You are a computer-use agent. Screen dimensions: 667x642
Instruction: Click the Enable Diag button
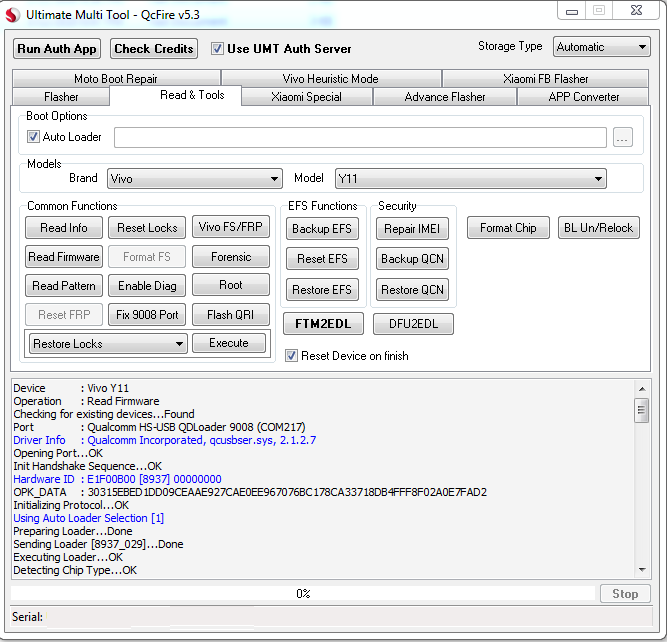point(147,285)
